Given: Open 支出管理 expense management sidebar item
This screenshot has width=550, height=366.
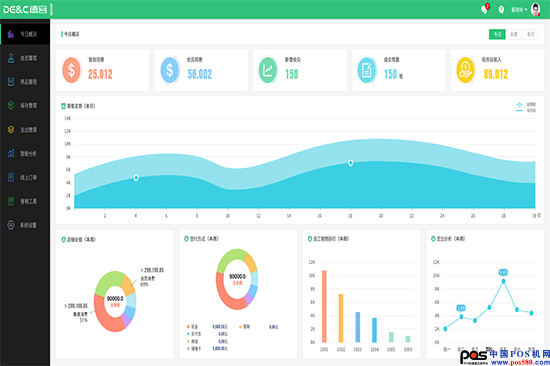Looking at the screenshot, I should coord(25,129).
